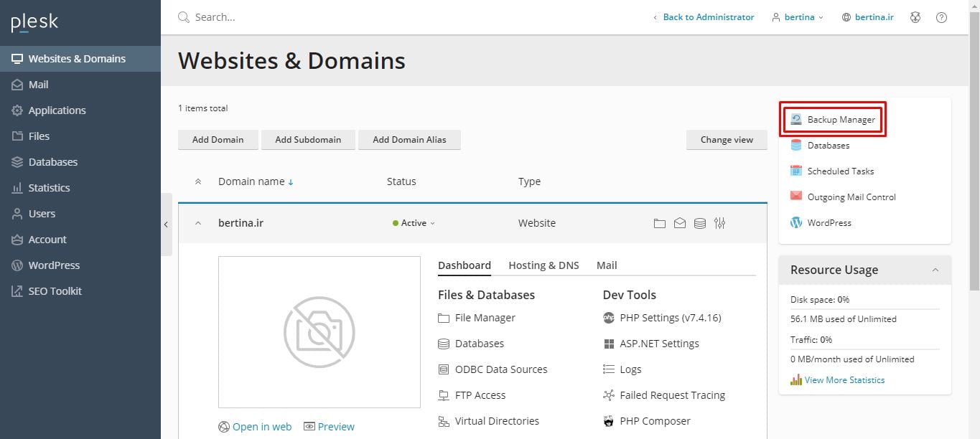Viewport: 980px width, 439px height.
Task: Switch to the Hosting & DNS tab
Action: click(x=543, y=265)
